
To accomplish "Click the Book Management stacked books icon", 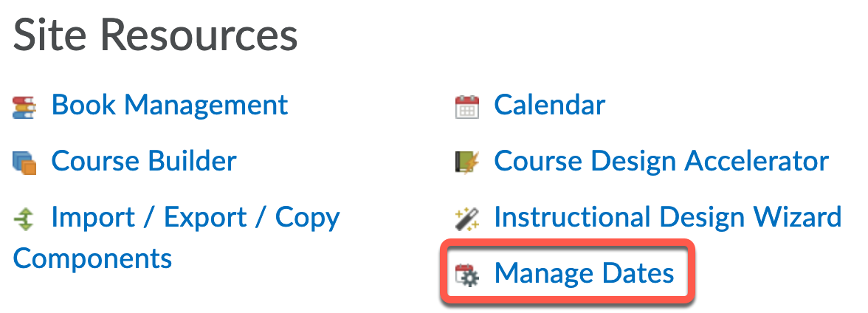I will pyautogui.click(x=24, y=106).
